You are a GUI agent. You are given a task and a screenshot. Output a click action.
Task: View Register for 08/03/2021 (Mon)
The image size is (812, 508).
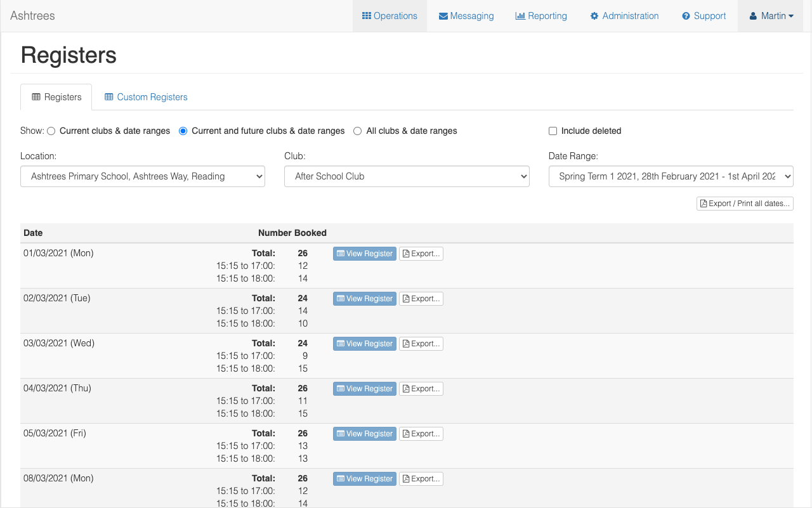coord(365,479)
